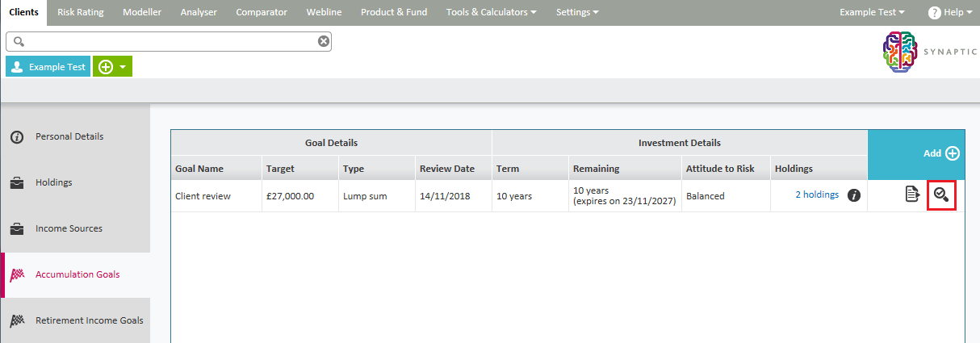Click the Retirement Income Goals flag icon
The height and width of the screenshot is (343, 980).
[17, 321]
